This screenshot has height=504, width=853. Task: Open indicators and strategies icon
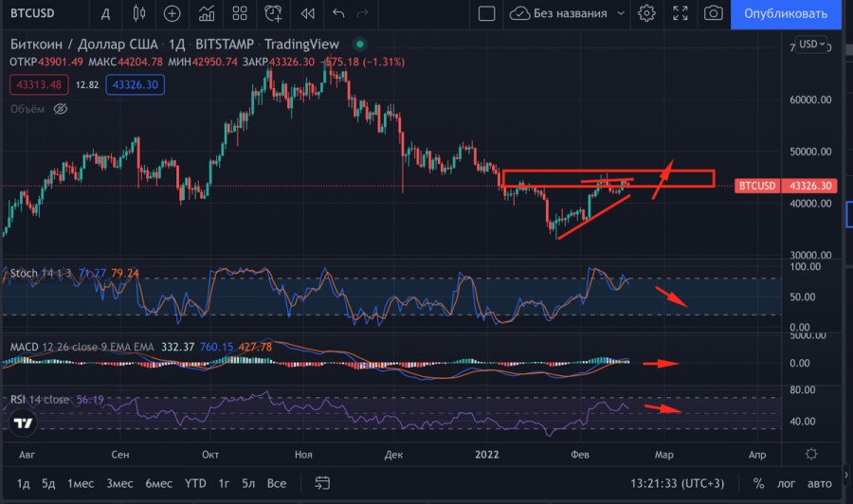click(206, 13)
